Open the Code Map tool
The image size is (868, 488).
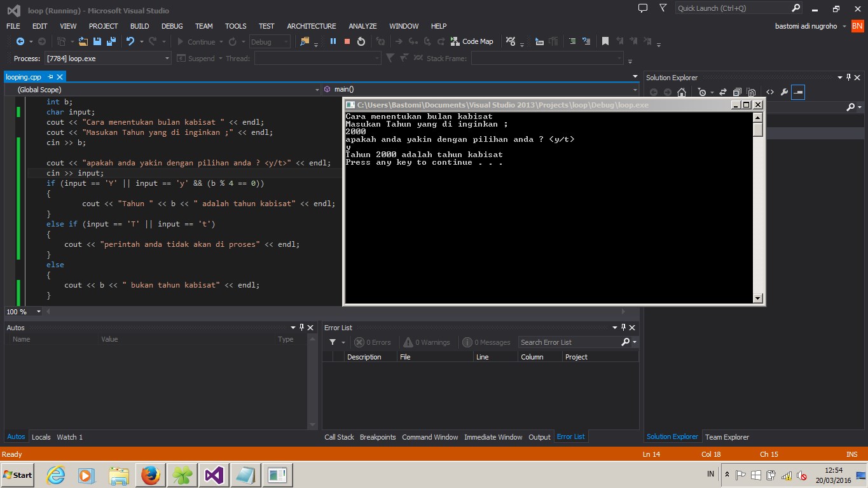pyautogui.click(x=472, y=41)
